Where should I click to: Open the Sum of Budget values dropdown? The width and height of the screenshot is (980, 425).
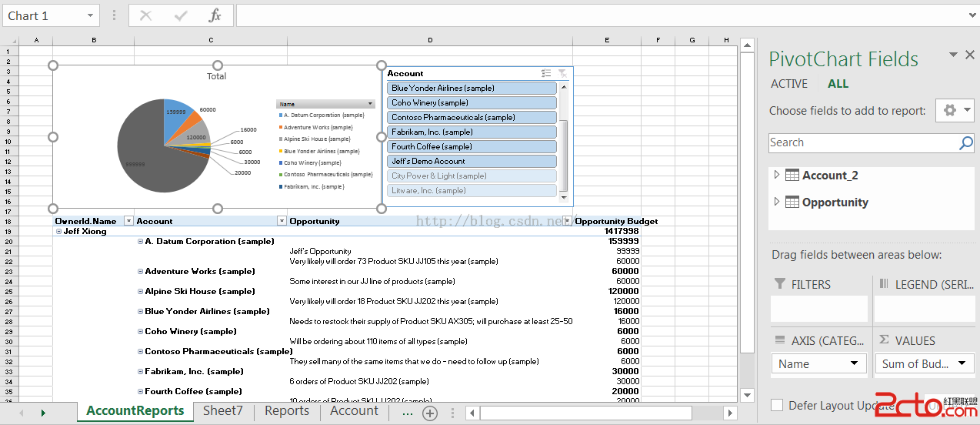coord(962,363)
